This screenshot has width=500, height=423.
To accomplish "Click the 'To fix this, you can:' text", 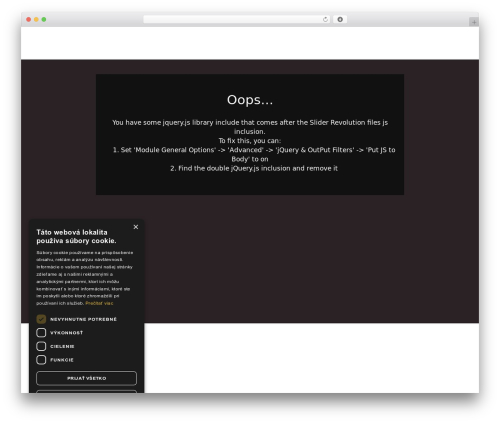I will click(x=250, y=141).
